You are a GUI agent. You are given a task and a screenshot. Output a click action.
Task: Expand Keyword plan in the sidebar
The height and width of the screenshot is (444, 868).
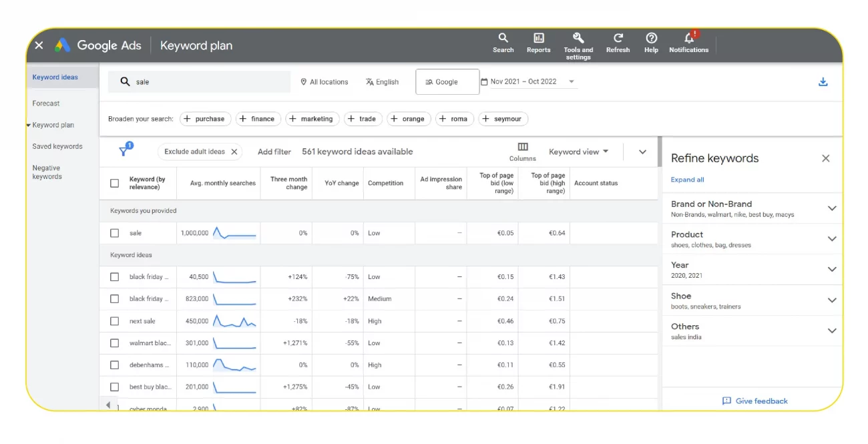click(x=29, y=125)
